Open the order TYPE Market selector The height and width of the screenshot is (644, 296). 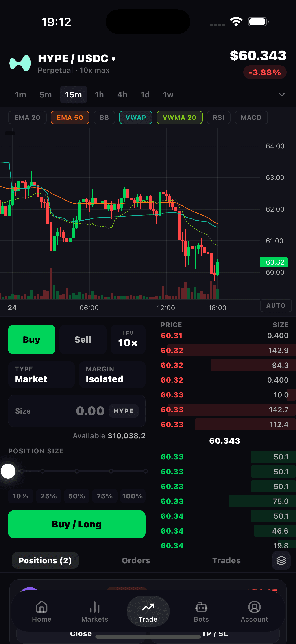(41, 375)
